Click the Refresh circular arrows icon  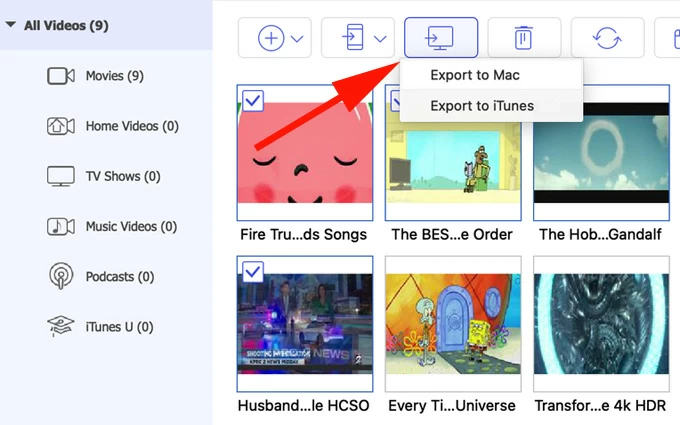pyautogui.click(x=607, y=38)
